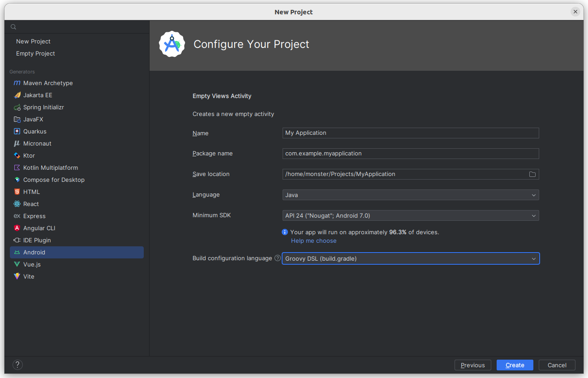Image resolution: width=588 pixels, height=378 pixels.
Task: Open the Build configuration language dropdown
Action: click(411, 258)
